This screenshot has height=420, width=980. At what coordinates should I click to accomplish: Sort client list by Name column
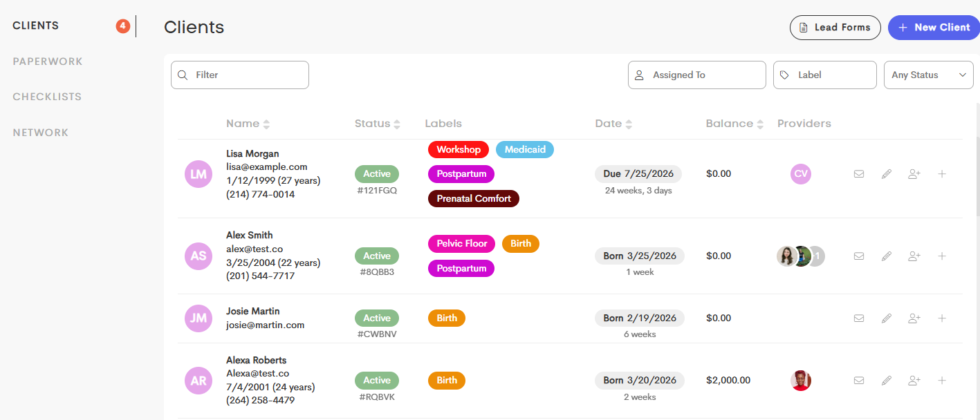[248, 124]
